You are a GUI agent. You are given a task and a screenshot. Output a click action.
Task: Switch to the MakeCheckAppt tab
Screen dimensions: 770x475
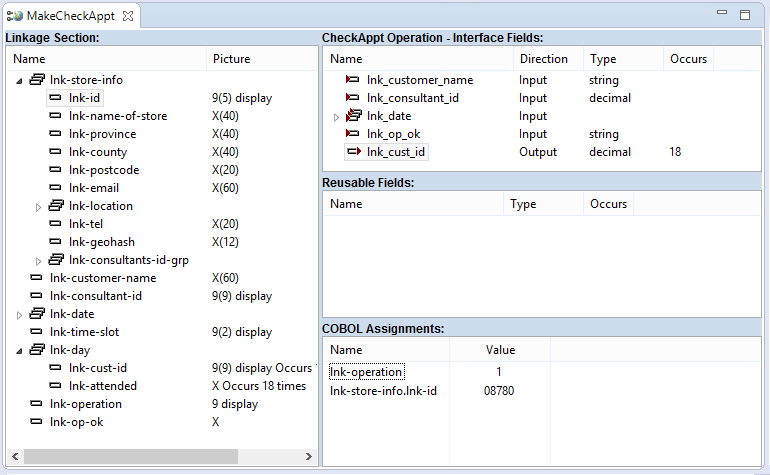point(70,16)
